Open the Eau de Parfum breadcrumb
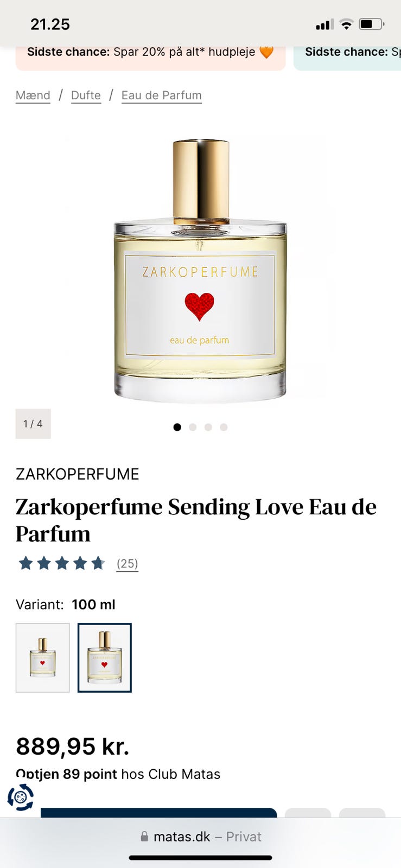Screen dimensions: 401x868 pos(162,95)
